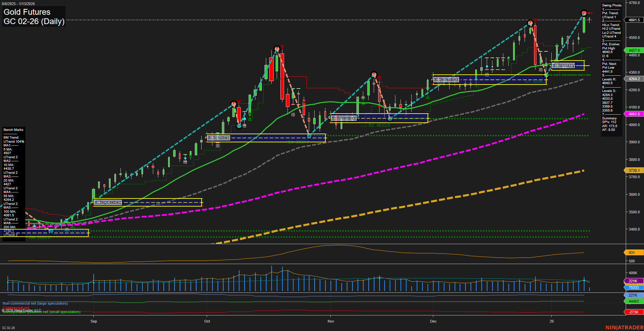
Task: Select the GC 02-26 label at bottom left
Action: click(x=8, y=327)
